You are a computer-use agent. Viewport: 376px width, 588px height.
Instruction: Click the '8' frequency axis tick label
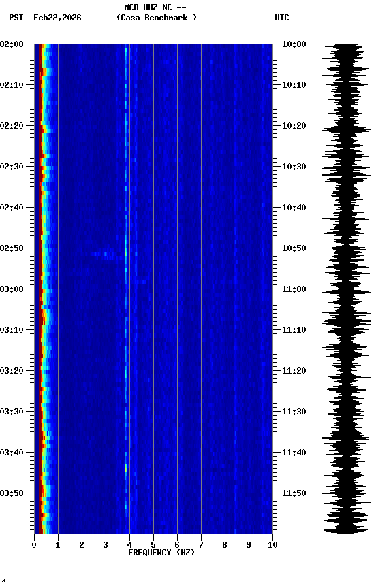[x=225, y=545]
